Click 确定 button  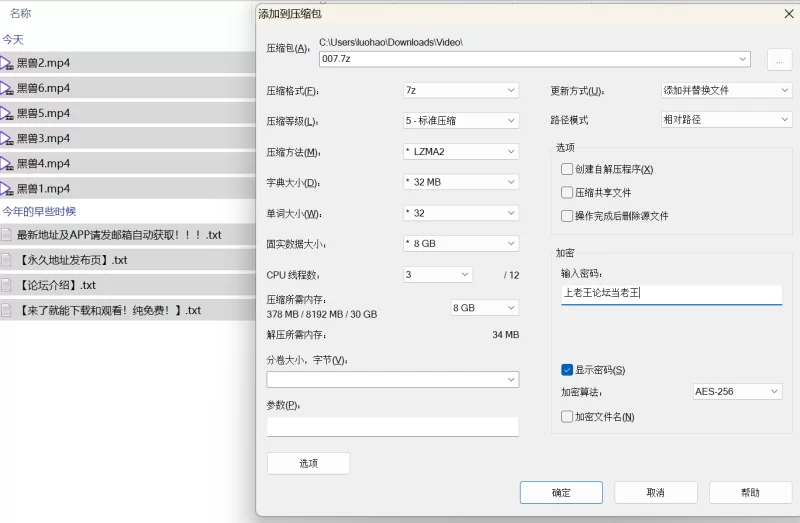[x=561, y=492]
